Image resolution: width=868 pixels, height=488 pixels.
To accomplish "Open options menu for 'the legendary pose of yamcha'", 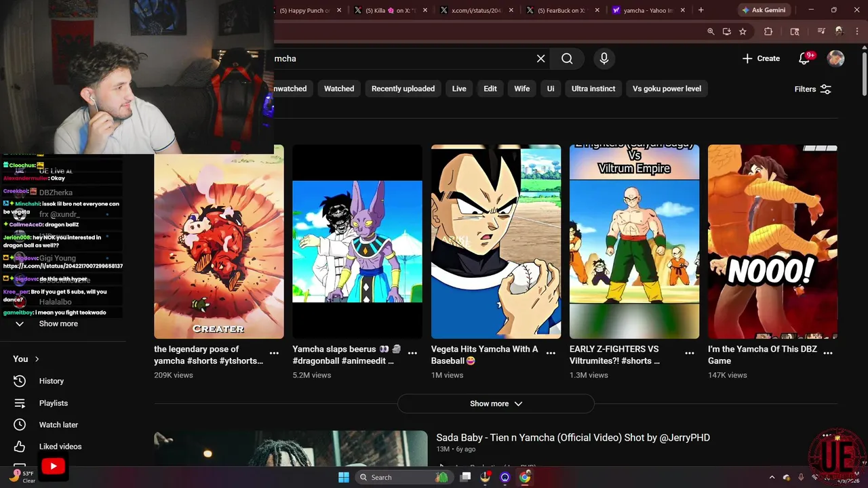I will coord(274,353).
